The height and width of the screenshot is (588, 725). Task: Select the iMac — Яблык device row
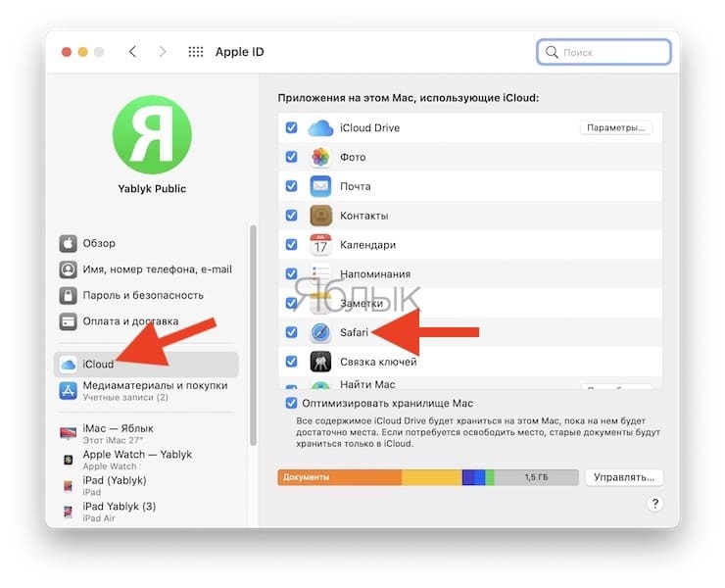click(147, 433)
